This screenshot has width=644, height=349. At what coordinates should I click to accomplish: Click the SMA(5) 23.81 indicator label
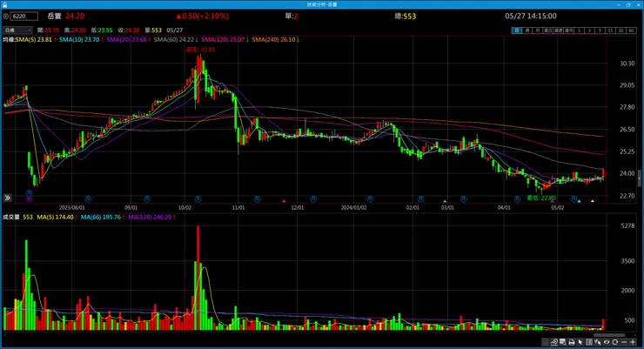point(34,39)
